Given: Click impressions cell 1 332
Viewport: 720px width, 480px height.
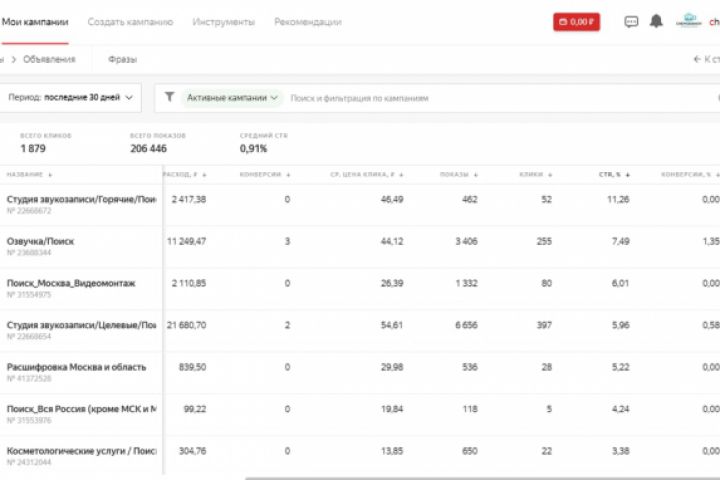Looking at the screenshot, I should 467,283.
